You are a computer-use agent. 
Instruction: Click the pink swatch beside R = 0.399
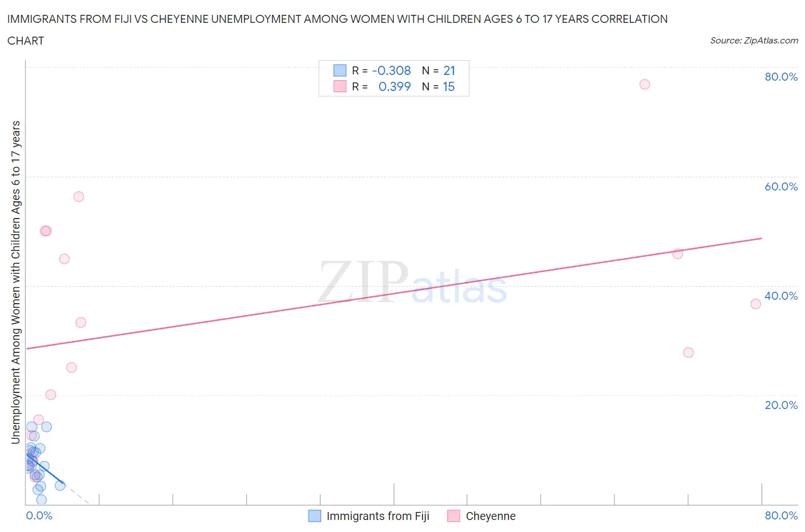[340, 86]
